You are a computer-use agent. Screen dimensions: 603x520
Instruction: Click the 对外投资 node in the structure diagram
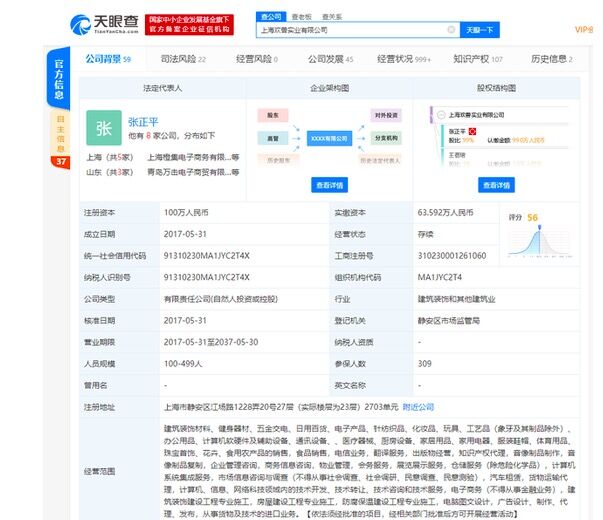pos(386,115)
